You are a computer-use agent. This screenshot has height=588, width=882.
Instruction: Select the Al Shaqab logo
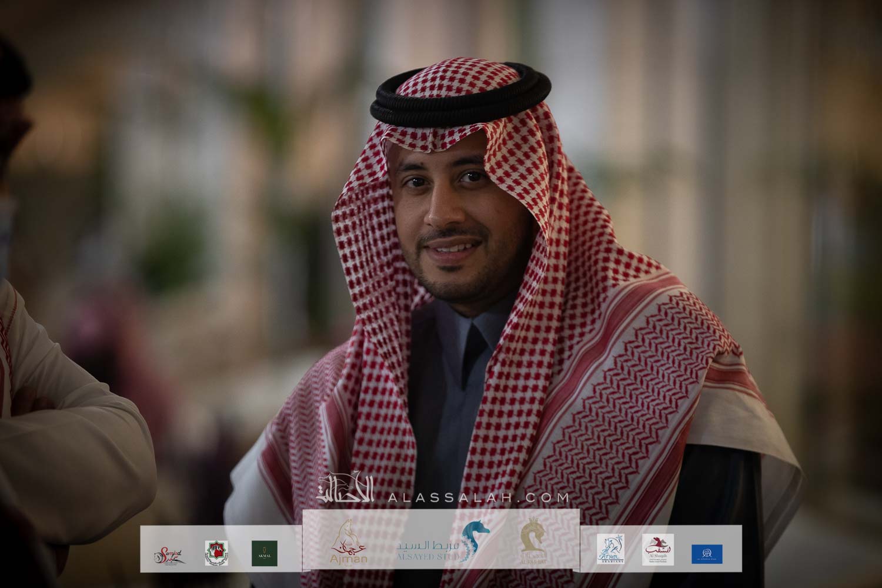point(657,550)
